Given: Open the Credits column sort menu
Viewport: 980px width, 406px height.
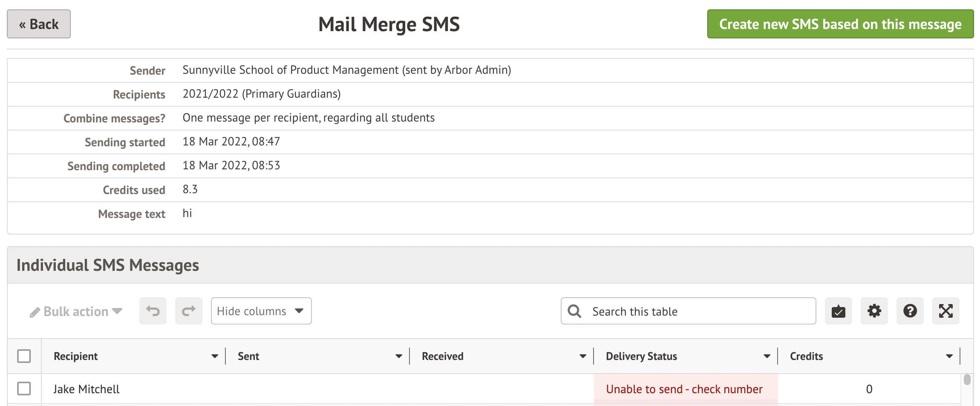Looking at the screenshot, I should pos(949,356).
